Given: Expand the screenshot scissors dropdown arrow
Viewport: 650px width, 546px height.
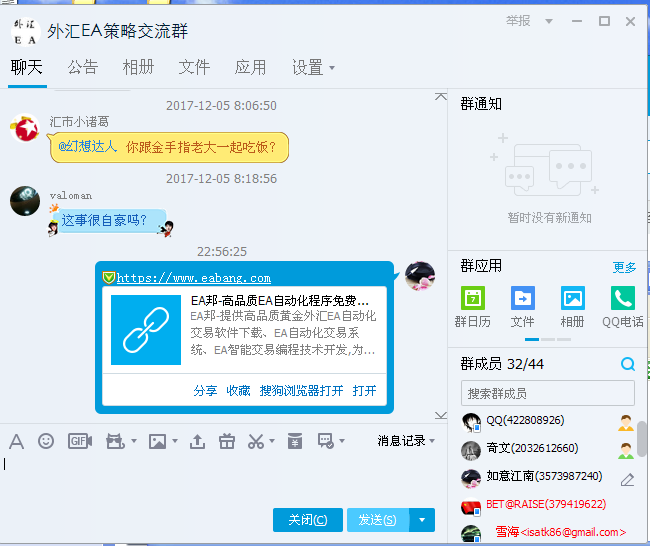Looking at the screenshot, I should click(x=273, y=442).
